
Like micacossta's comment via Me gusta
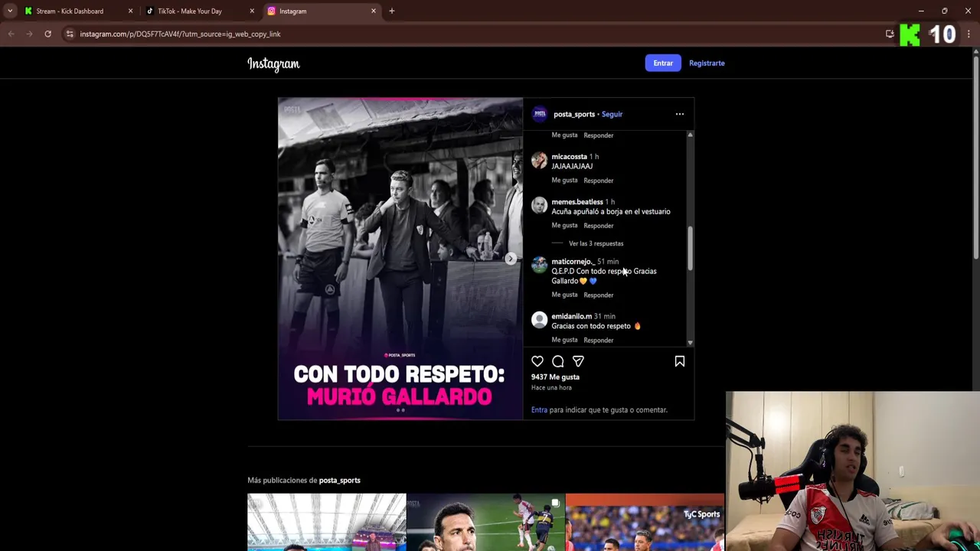point(564,180)
